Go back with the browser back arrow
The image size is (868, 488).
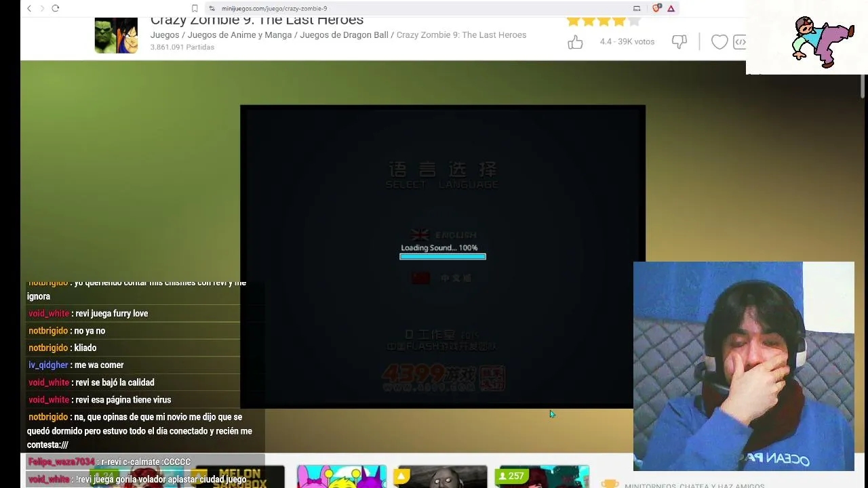point(29,8)
